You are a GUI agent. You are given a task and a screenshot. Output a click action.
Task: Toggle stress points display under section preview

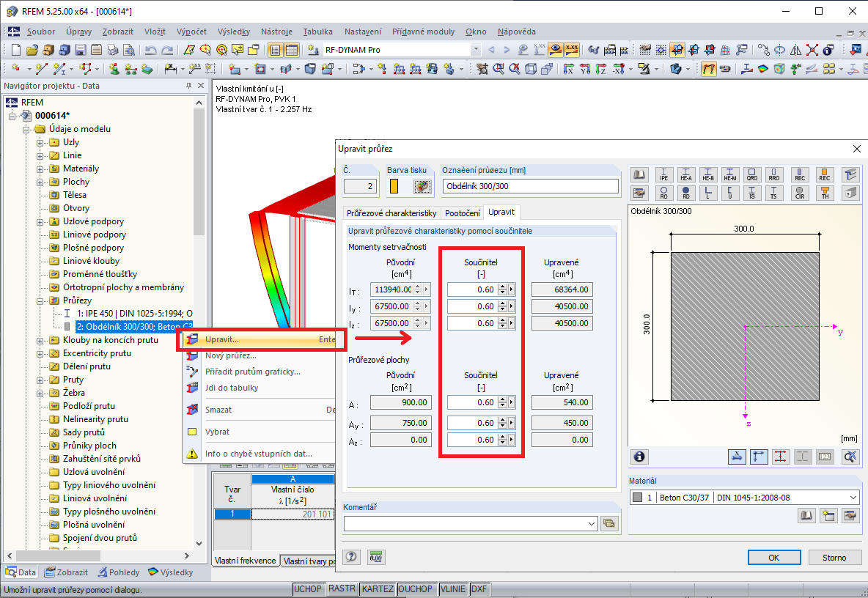(x=781, y=457)
